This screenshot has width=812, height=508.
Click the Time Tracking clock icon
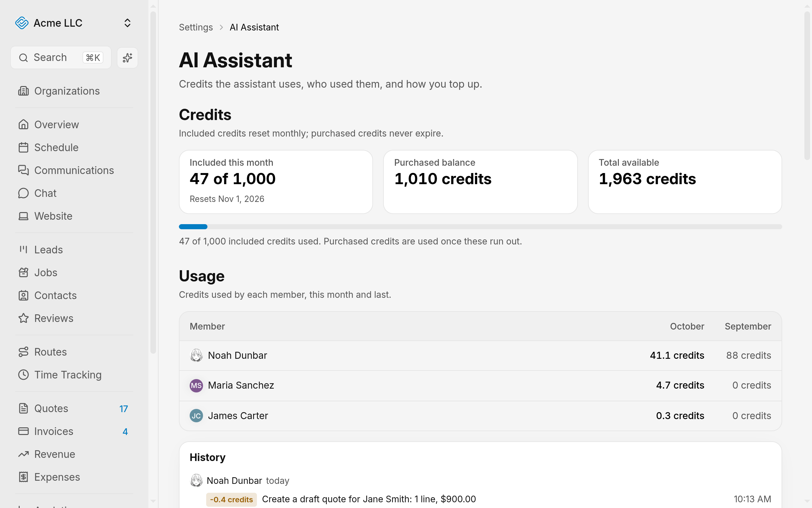coord(23,374)
